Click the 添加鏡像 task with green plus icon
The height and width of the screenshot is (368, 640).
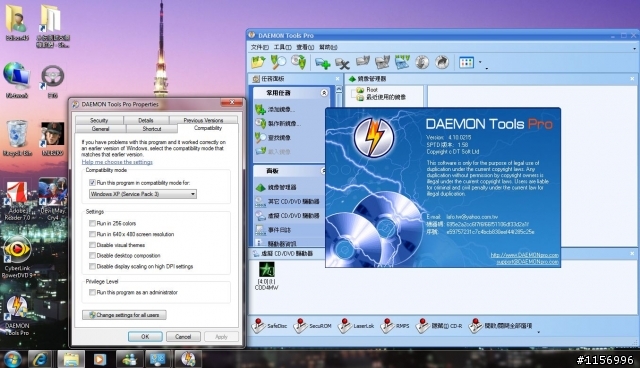(x=275, y=109)
